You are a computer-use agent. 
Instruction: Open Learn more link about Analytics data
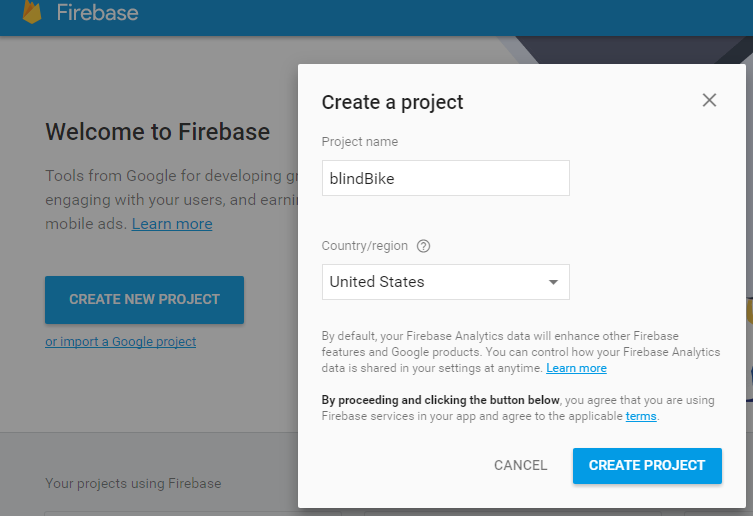click(576, 368)
